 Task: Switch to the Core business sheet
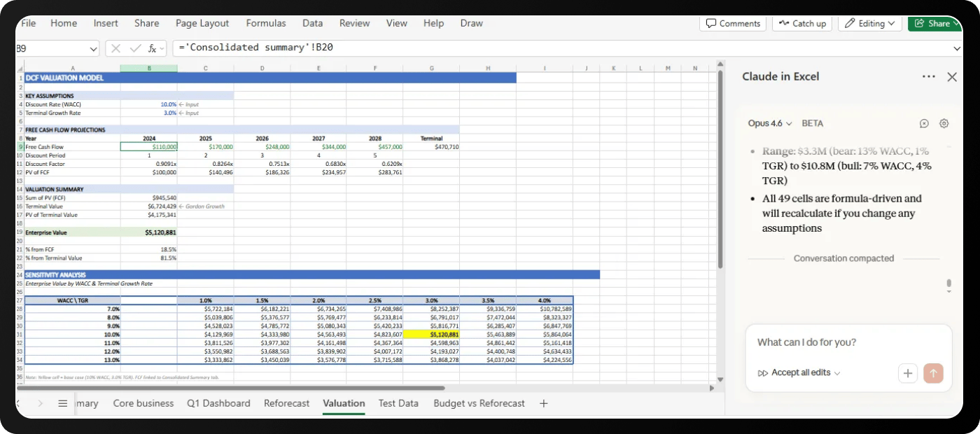point(143,403)
